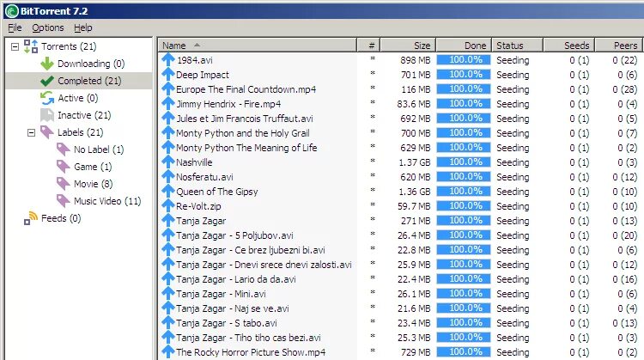This screenshot has height=360, width=644.
Task: Click the 100.0% progress bar of Nashville
Action: [464, 162]
